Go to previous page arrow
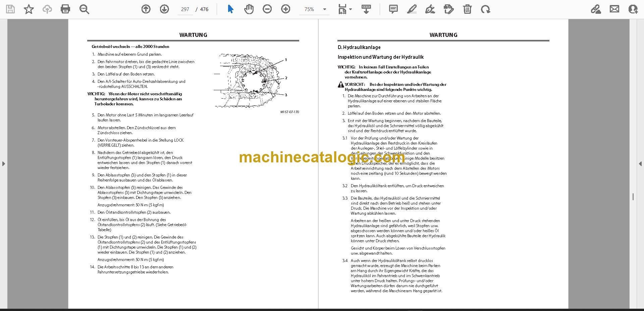This screenshot has height=311, width=644. [x=146, y=9]
